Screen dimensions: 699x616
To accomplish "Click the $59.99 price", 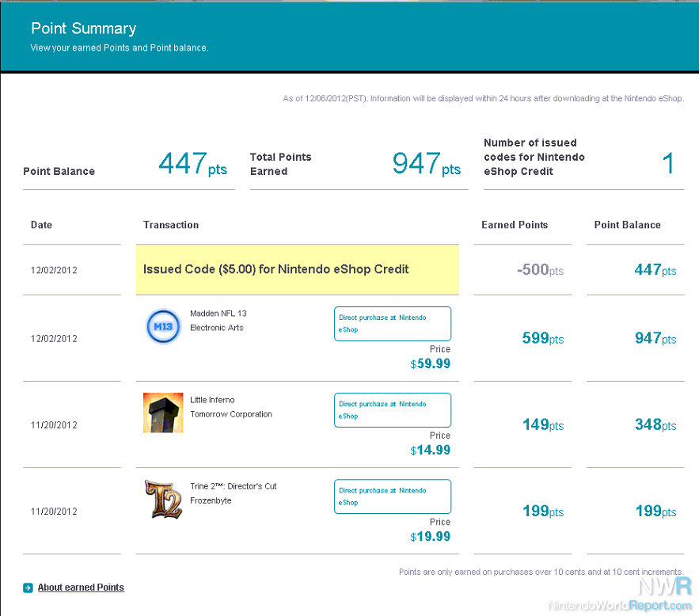I will click(430, 363).
